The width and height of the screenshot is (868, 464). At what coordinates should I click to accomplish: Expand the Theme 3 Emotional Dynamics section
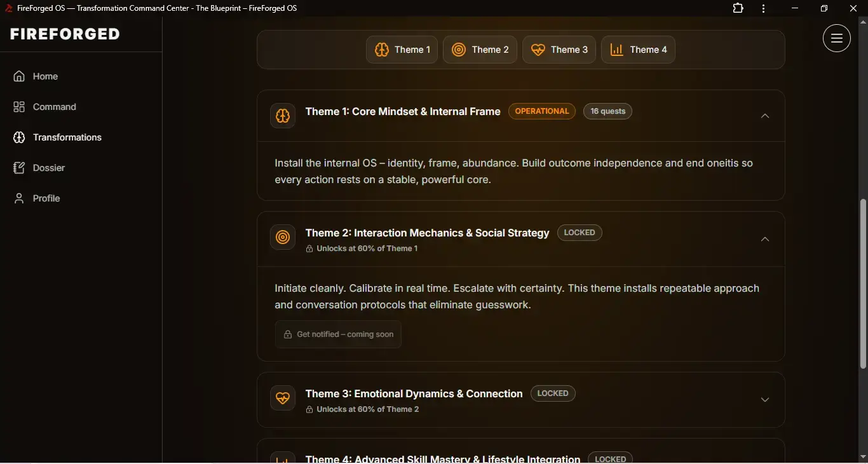(765, 400)
